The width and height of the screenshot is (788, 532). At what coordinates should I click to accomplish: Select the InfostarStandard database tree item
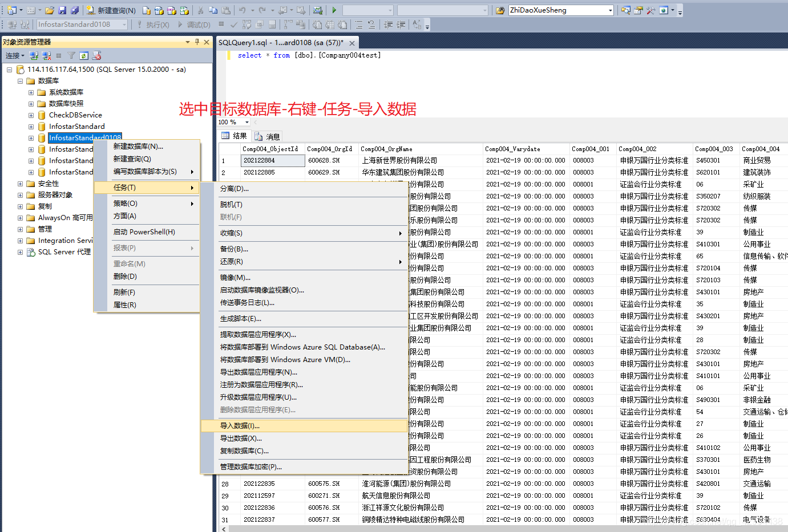(x=76, y=127)
